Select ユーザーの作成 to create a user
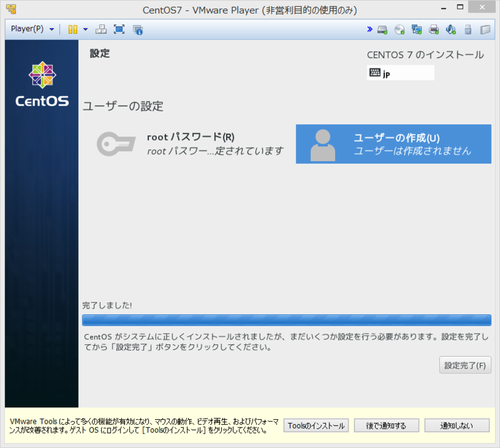Viewport: 500px width, 448px height. click(393, 144)
